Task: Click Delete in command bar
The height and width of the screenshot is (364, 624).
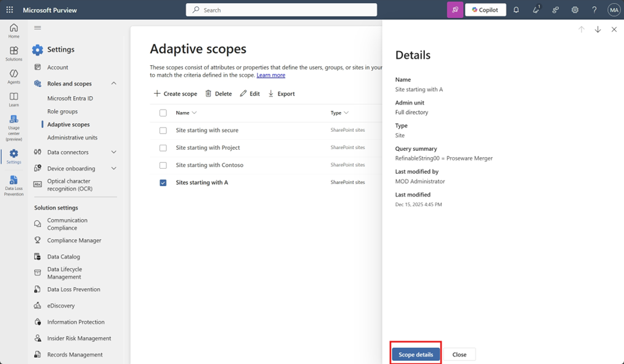Action: (219, 94)
